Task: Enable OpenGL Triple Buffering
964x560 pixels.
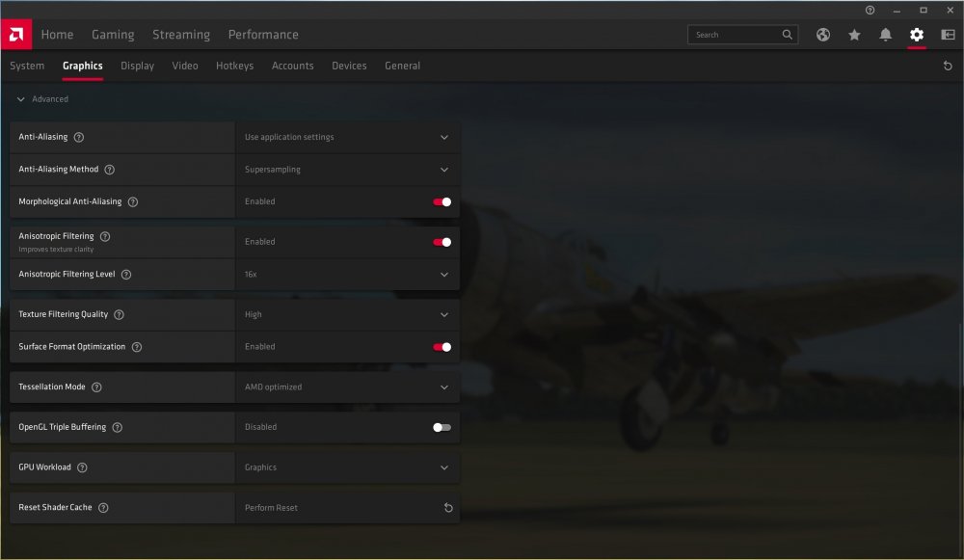Action: [x=442, y=427]
